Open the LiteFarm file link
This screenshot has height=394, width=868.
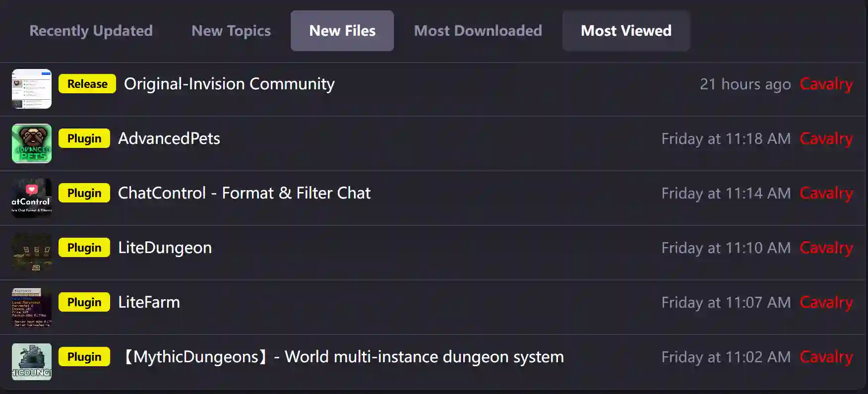[x=149, y=302]
